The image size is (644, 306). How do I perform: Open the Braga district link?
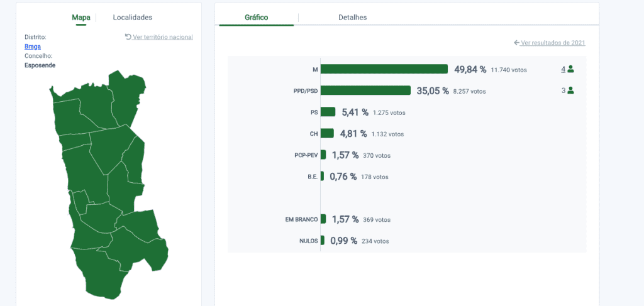[x=33, y=46]
